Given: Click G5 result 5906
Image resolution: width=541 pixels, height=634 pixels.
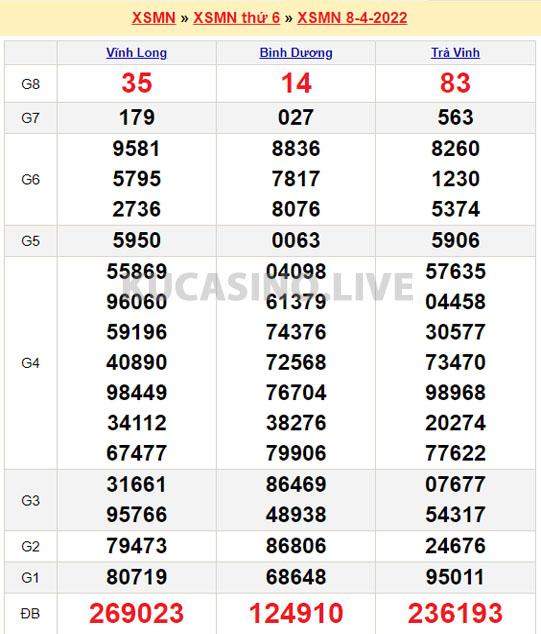Looking at the screenshot, I should point(455,240).
